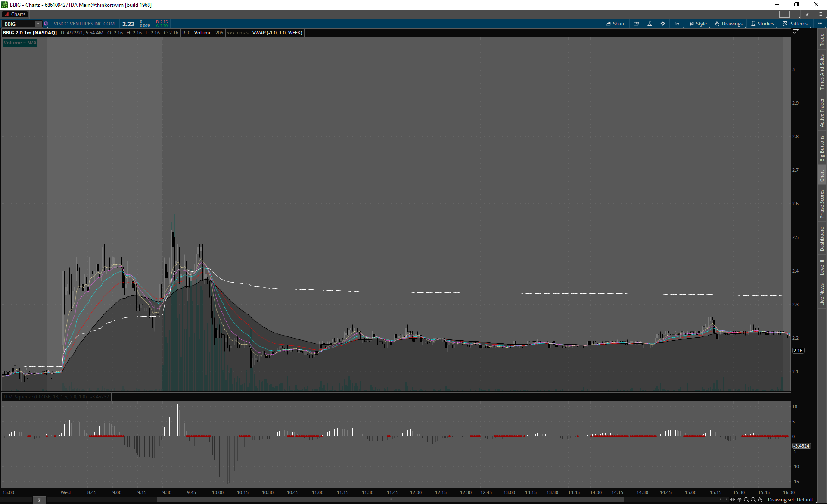Open the quick time frames alert icon
Viewport: 827px width, 504px height.
(x=636, y=24)
